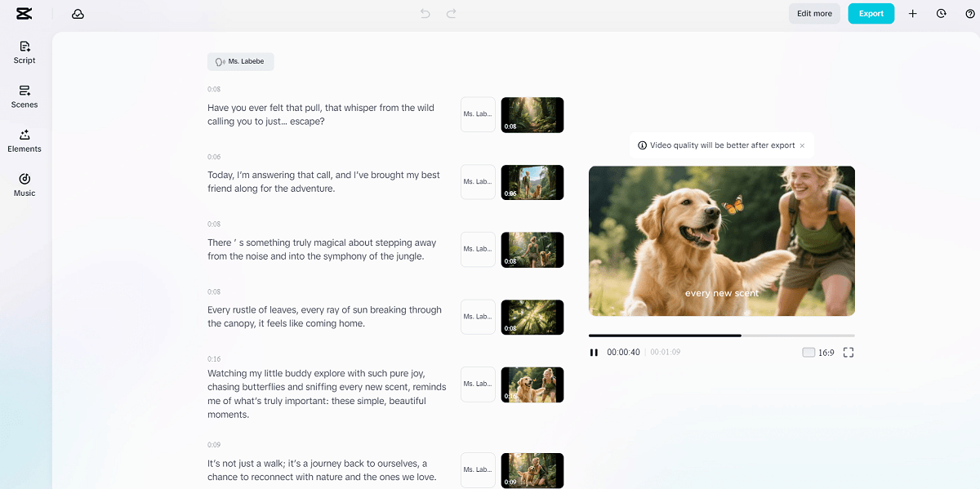Click the CapCut logo icon

point(24,14)
